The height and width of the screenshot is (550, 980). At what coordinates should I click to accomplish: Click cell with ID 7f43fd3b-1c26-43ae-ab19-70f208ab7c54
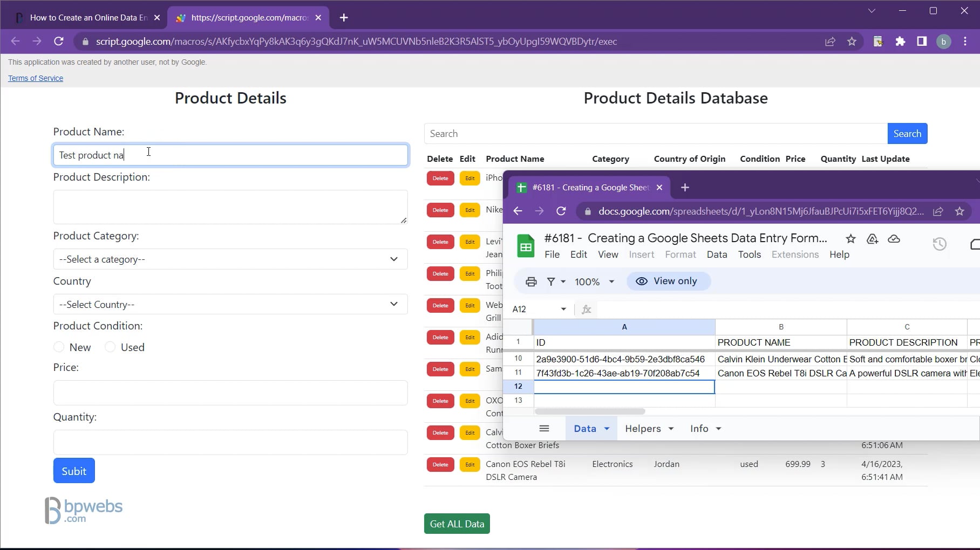pyautogui.click(x=624, y=373)
